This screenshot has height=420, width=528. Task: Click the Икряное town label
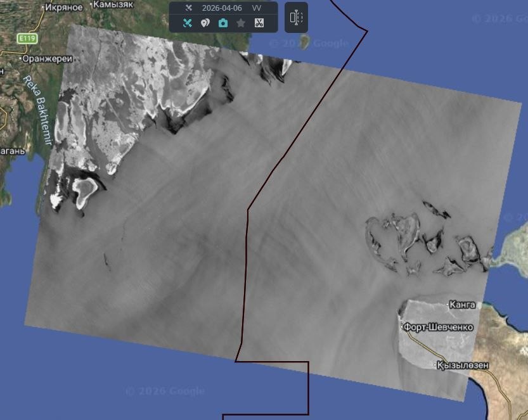tap(64, 8)
